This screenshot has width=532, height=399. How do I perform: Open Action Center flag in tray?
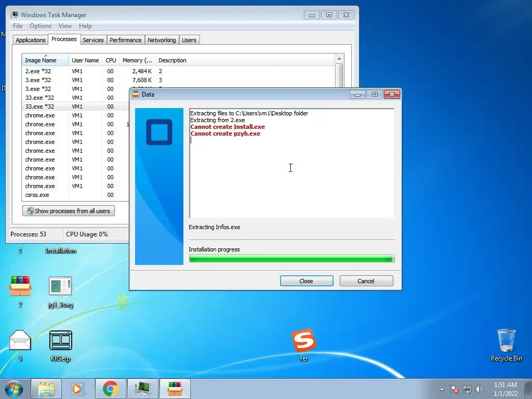(x=455, y=389)
